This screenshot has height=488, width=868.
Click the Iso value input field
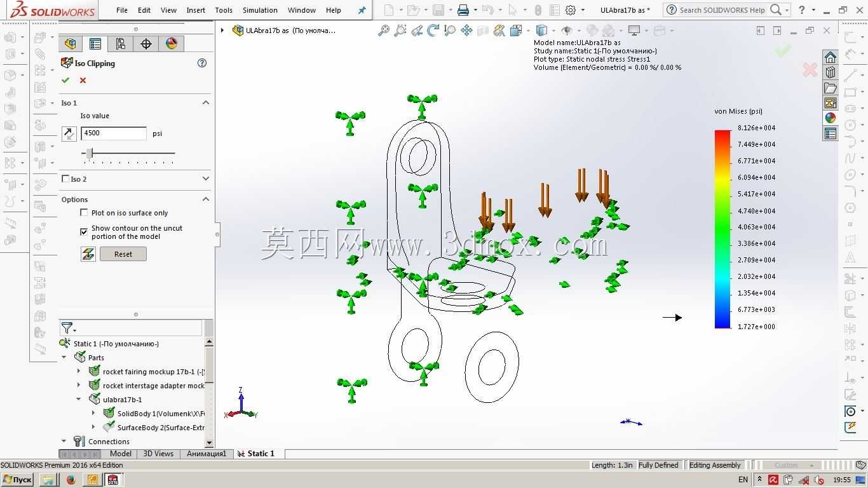114,133
